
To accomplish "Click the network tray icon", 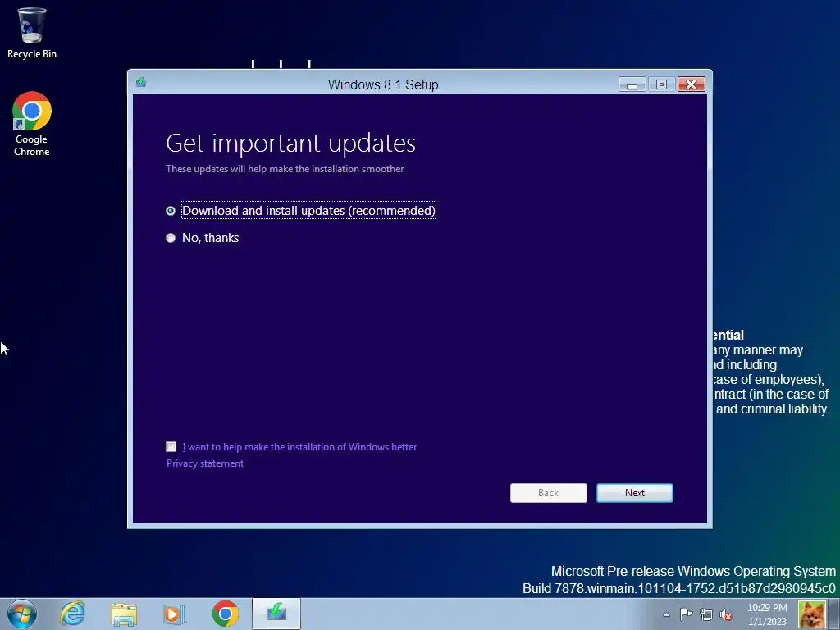I will point(706,614).
